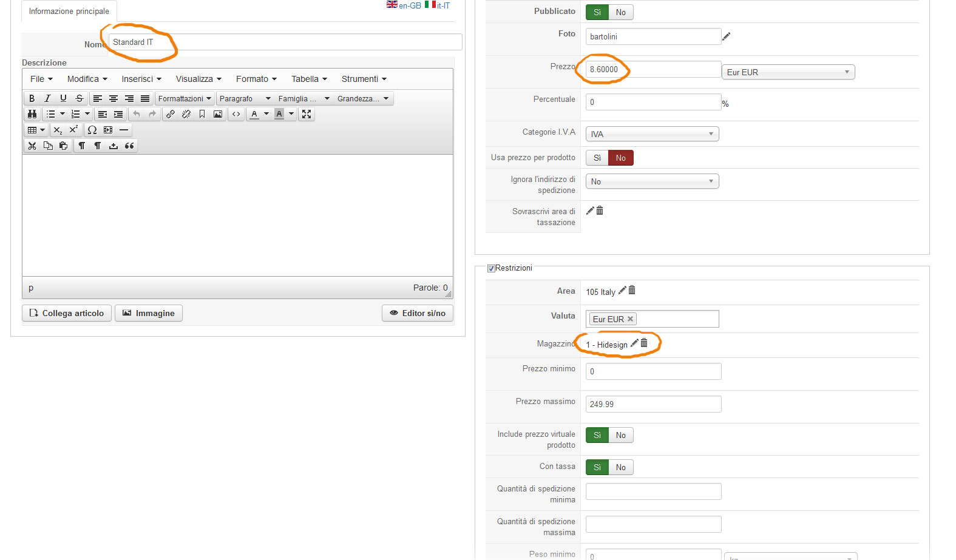Justify the text
The image size is (956, 560).
(144, 98)
